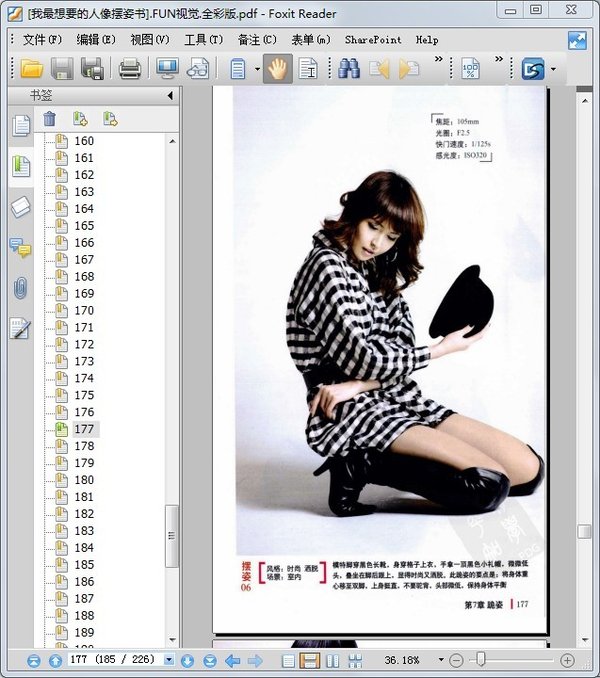Click the zoom slider handle

point(481,660)
